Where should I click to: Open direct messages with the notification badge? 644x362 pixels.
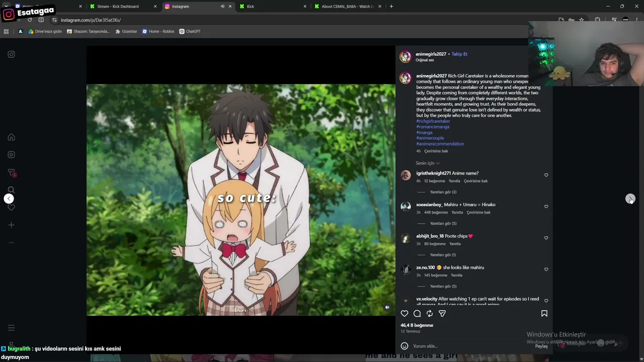(x=12, y=173)
